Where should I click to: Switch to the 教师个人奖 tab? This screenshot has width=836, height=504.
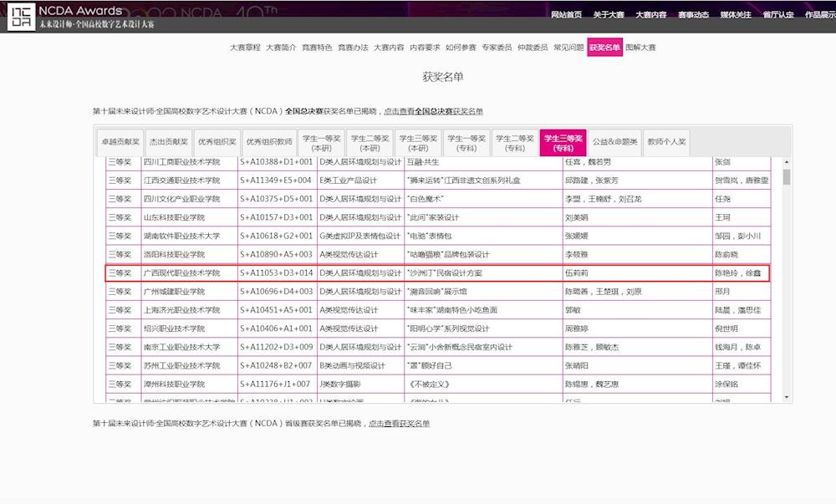[666, 142]
